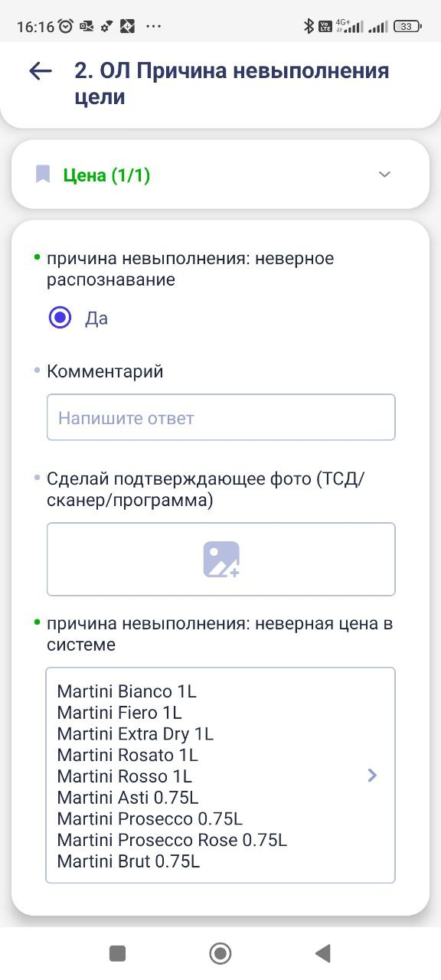Expand the Цена (1/1) card header

point(220,175)
